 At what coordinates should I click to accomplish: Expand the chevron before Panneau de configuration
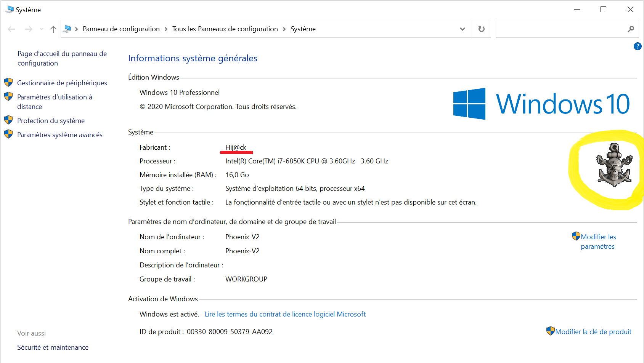(x=77, y=29)
